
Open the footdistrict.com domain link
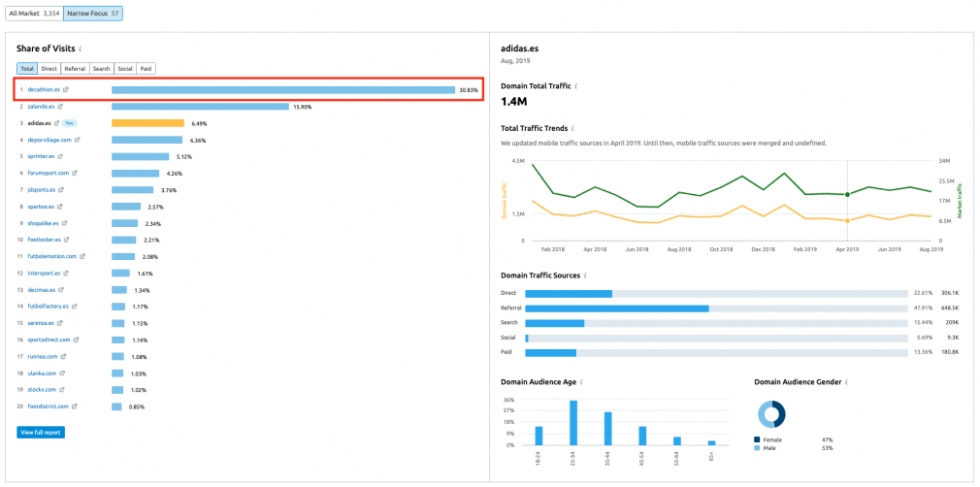click(x=49, y=406)
